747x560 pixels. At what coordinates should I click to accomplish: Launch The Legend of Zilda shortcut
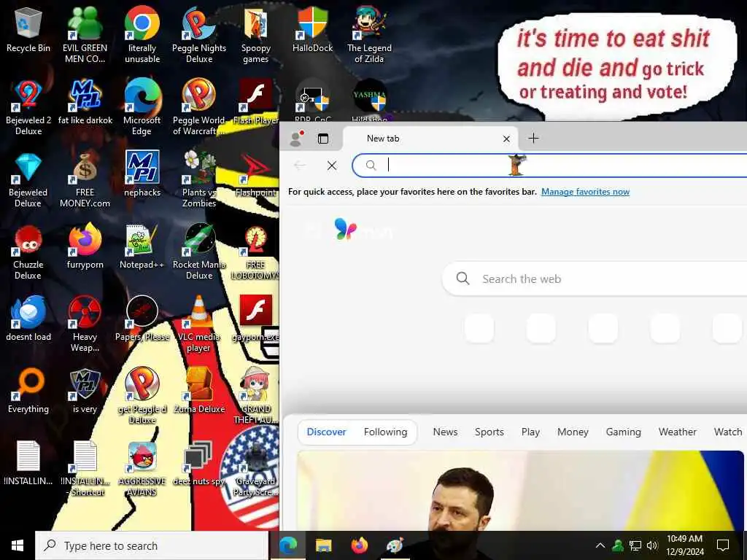coord(369,35)
